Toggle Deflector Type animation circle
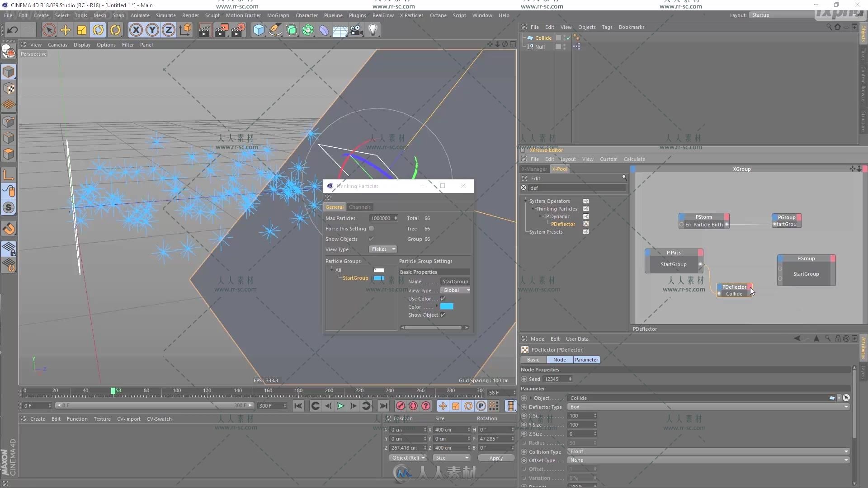 524,407
